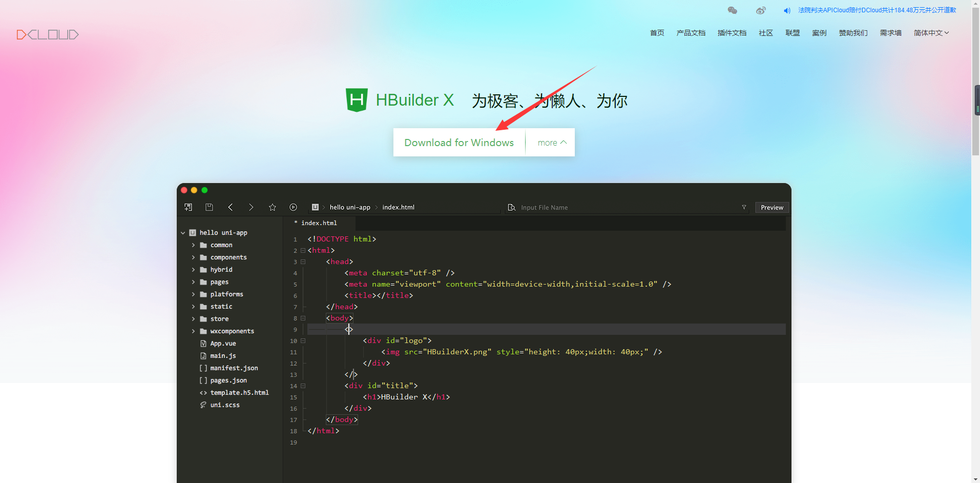Click the run play icon

point(293,207)
